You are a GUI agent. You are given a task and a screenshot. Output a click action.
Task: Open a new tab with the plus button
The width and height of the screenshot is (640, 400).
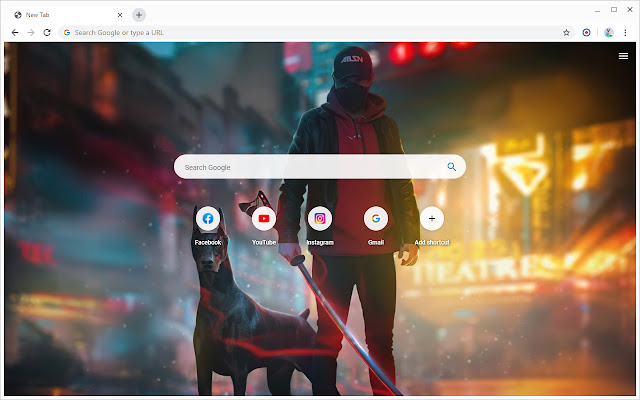pos(139,15)
